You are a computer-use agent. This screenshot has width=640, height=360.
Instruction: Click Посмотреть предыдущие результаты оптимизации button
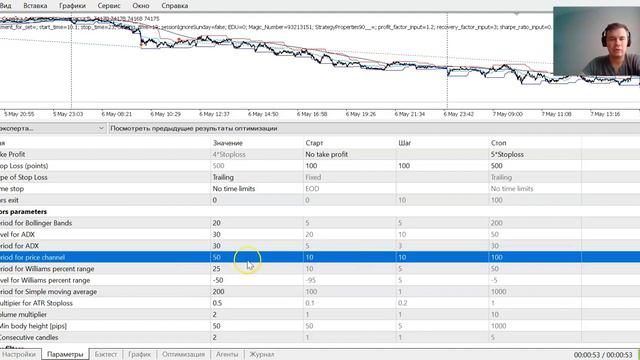coord(194,128)
